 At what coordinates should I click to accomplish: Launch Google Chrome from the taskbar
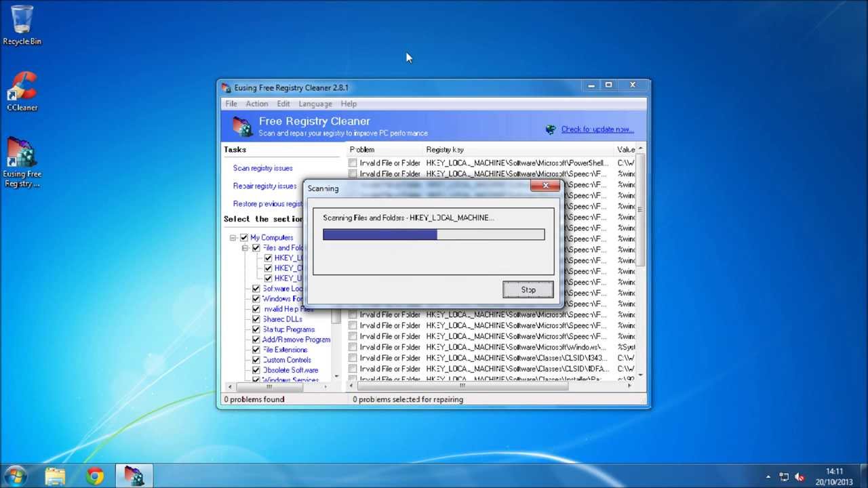(x=95, y=476)
